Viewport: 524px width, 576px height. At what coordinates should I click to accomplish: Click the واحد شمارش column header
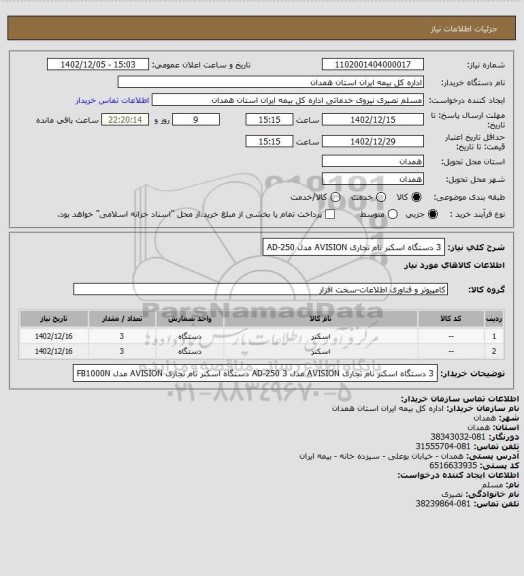pyautogui.click(x=190, y=319)
